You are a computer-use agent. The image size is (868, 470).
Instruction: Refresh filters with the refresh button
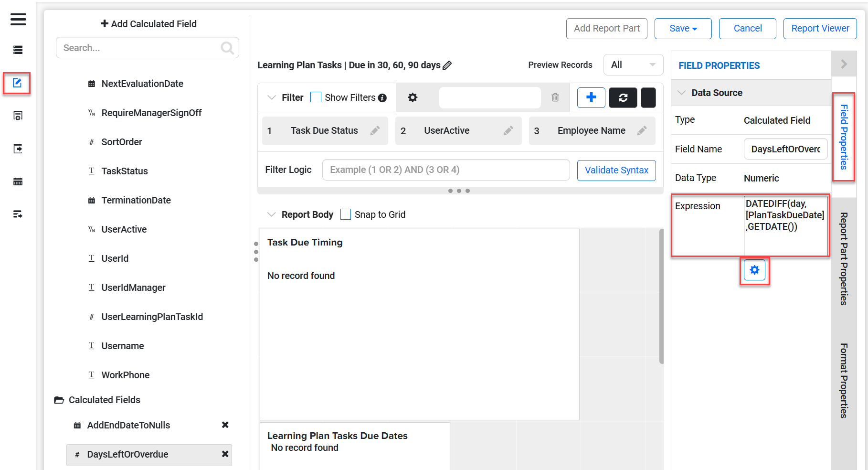pyautogui.click(x=623, y=97)
